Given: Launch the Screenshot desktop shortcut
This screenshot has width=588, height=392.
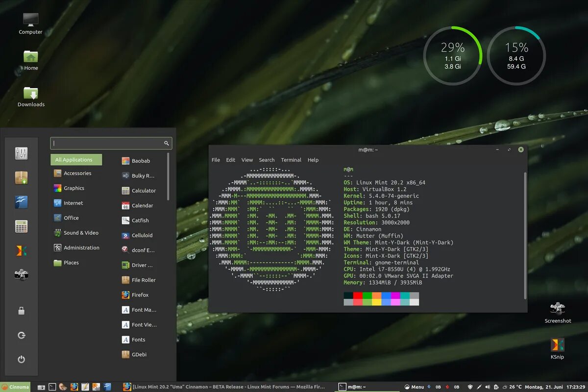Looking at the screenshot, I should click(558, 313).
